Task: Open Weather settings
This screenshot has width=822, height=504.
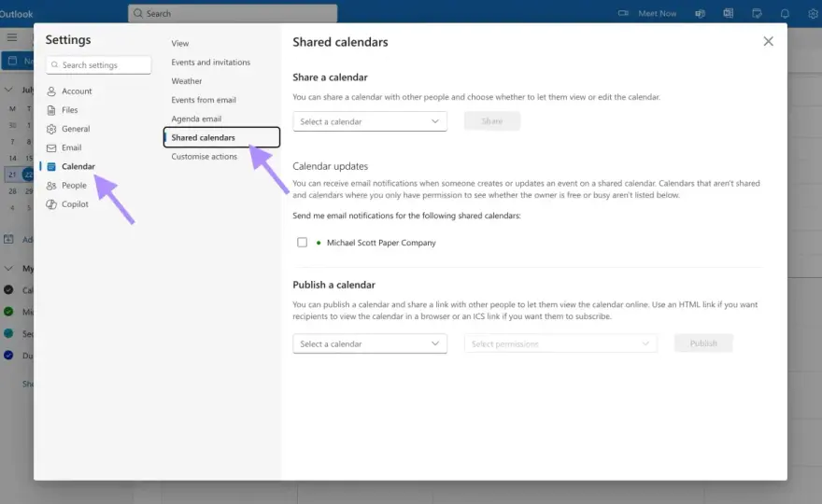Action: [x=187, y=81]
